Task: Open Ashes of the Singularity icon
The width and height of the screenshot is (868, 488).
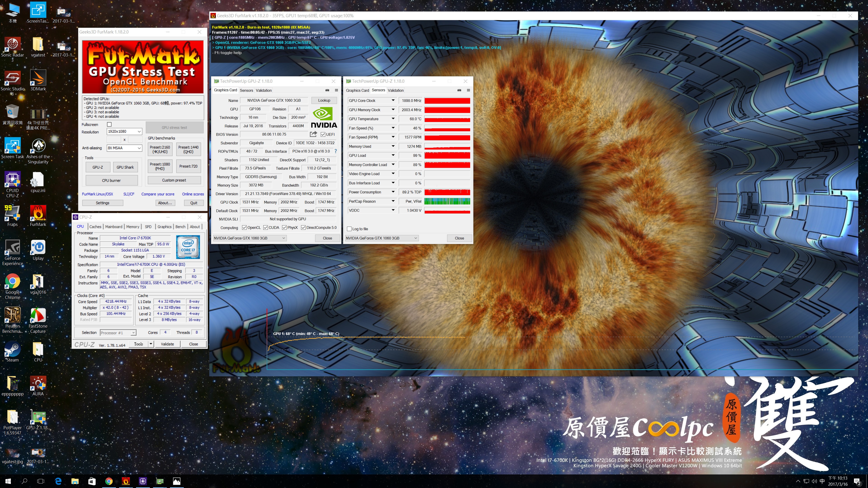Action: coord(38,151)
